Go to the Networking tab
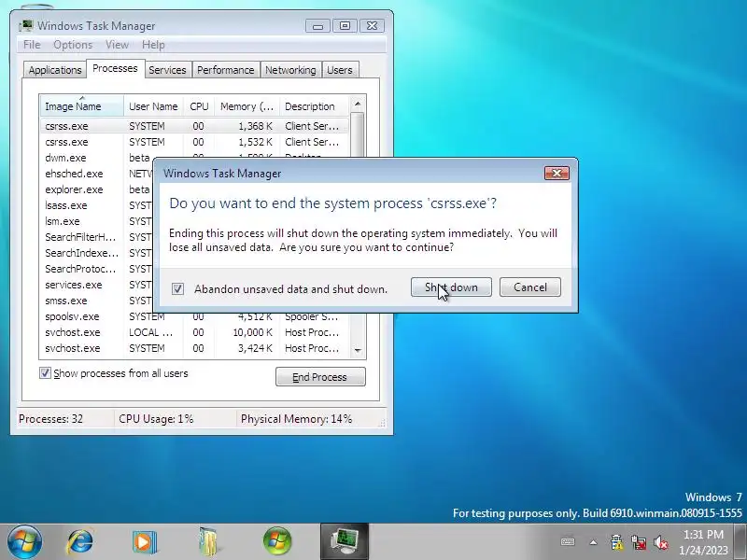The image size is (747, 560). [x=290, y=70]
